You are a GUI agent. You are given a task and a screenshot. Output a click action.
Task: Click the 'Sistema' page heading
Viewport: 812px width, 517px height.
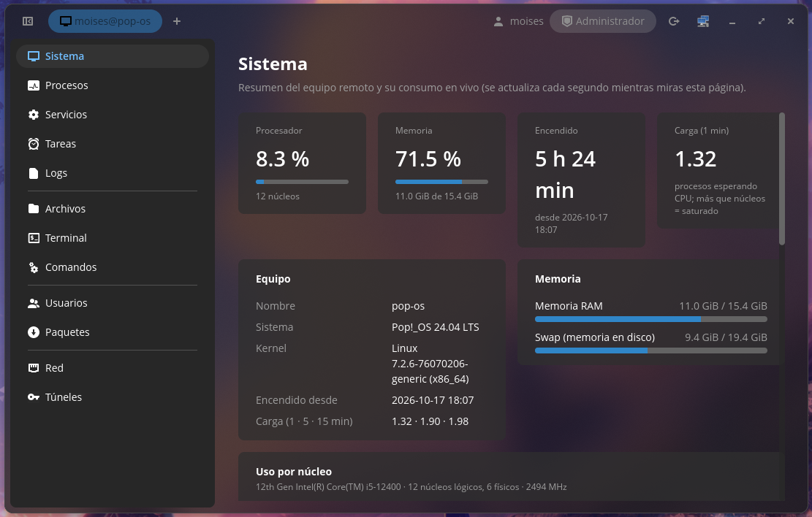pyautogui.click(x=273, y=64)
